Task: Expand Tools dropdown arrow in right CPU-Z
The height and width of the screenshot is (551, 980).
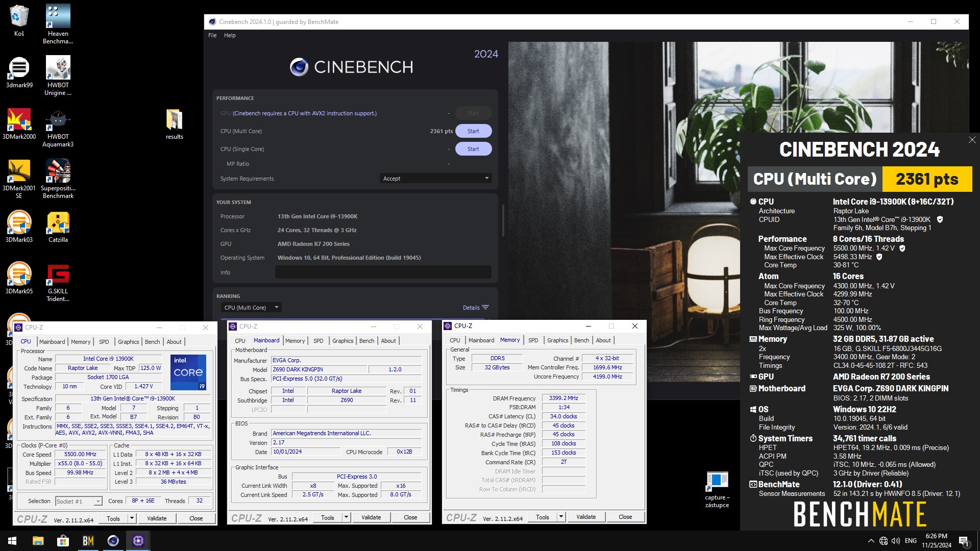Action: pos(561,517)
